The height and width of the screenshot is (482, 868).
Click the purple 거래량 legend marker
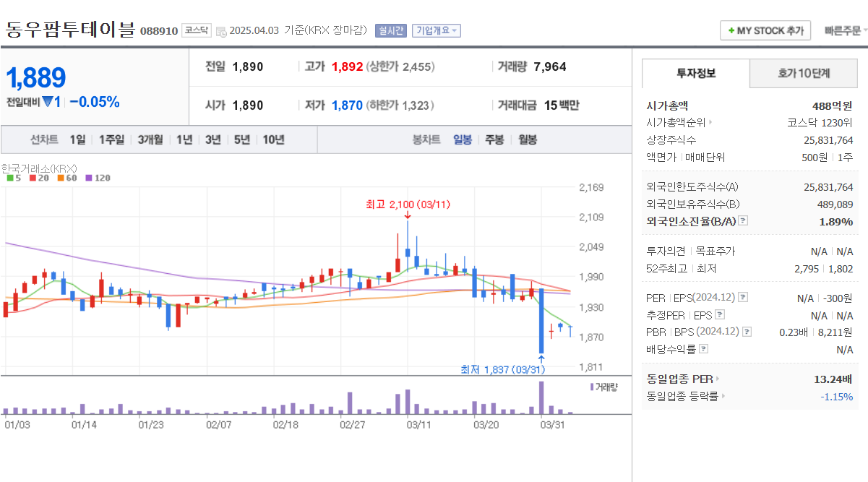592,387
